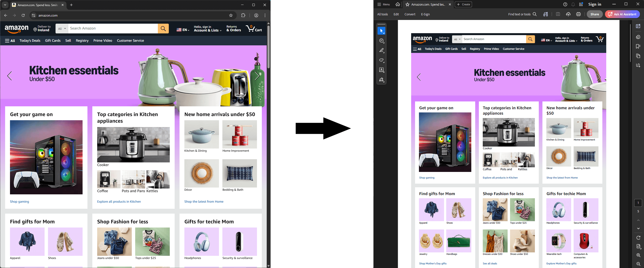The image size is (644, 268).
Task: Open Chrome's tab search dropdown arrow
Action: 5,5
